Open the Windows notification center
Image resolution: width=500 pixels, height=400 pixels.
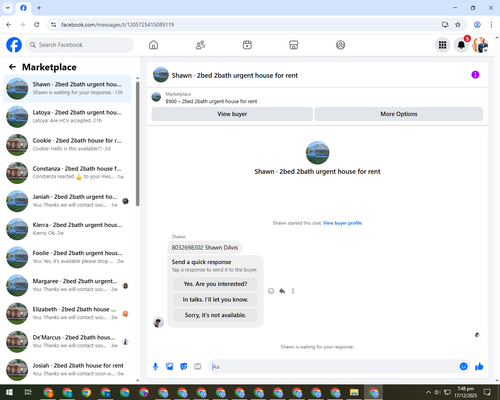coord(487,392)
